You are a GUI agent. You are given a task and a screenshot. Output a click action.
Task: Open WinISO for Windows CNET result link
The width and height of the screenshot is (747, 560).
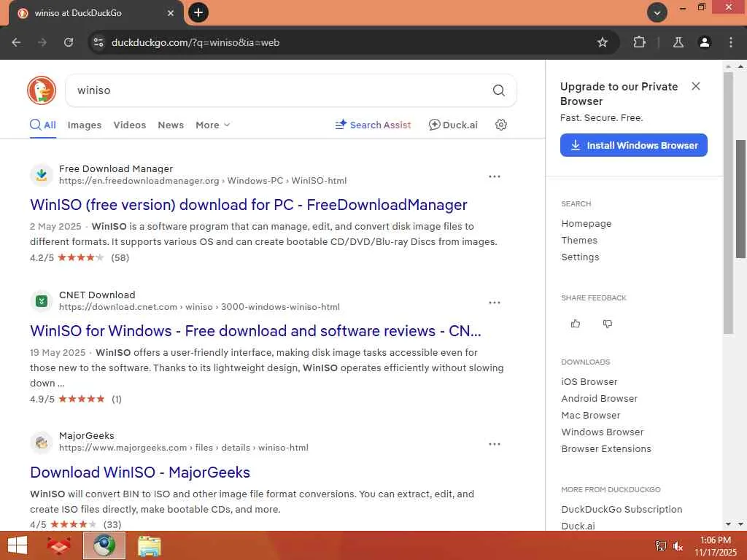pos(255,331)
